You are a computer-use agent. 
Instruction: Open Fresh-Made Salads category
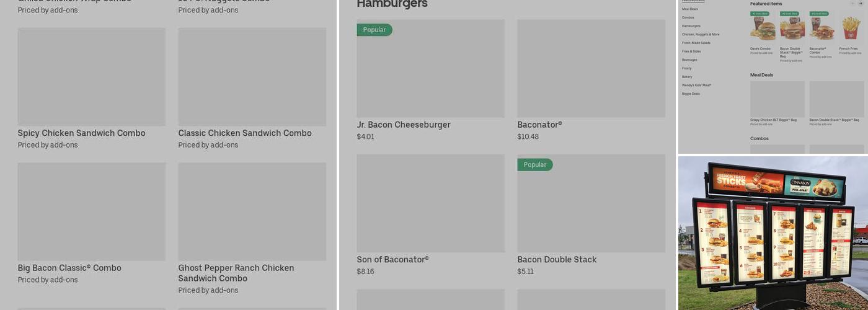click(696, 43)
